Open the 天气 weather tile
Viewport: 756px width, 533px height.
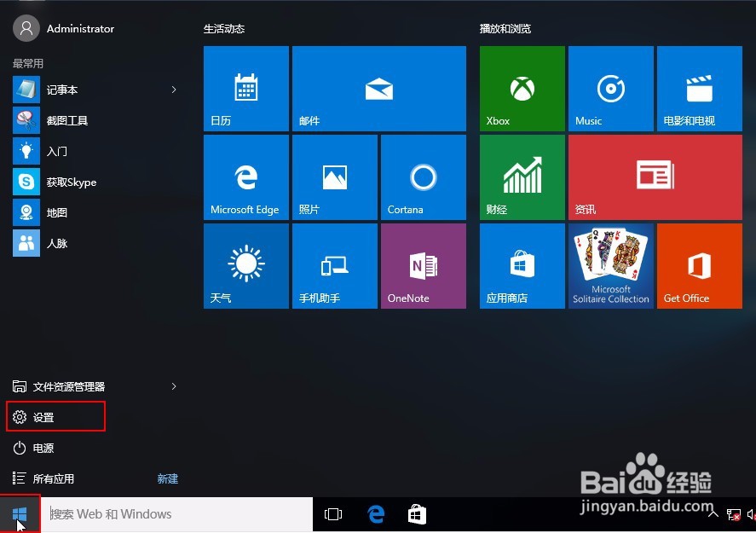[x=246, y=266]
